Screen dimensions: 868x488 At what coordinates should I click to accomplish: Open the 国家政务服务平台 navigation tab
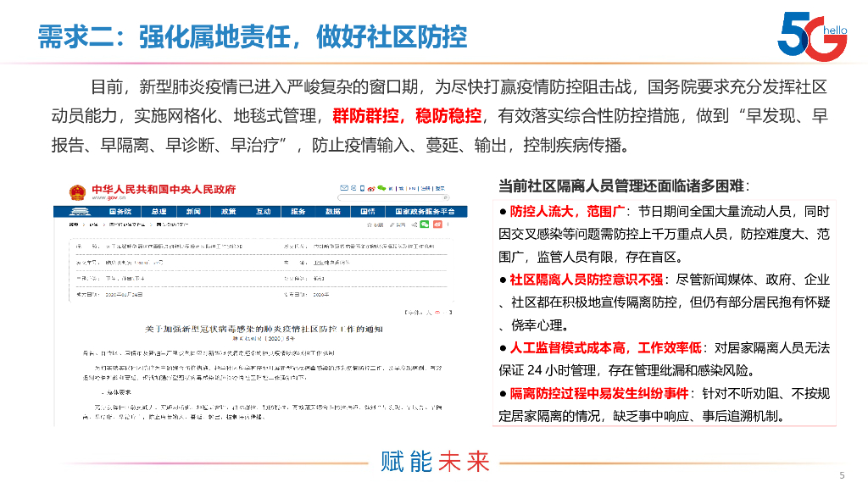(x=426, y=211)
